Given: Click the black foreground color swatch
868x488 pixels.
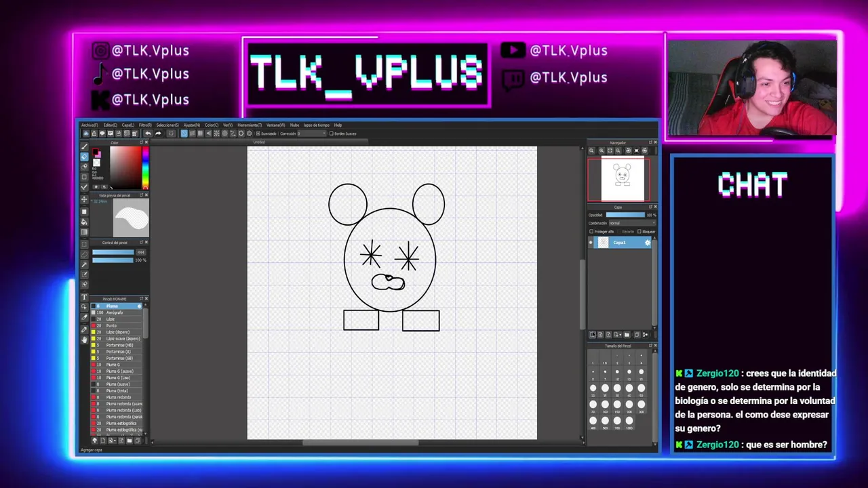Looking at the screenshot, I should coord(95,151).
